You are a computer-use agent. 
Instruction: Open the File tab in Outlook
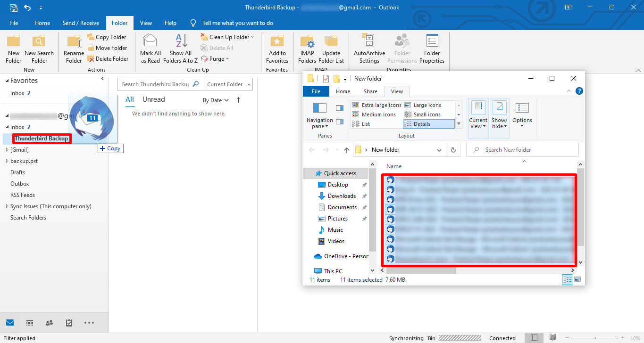point(14,23)
